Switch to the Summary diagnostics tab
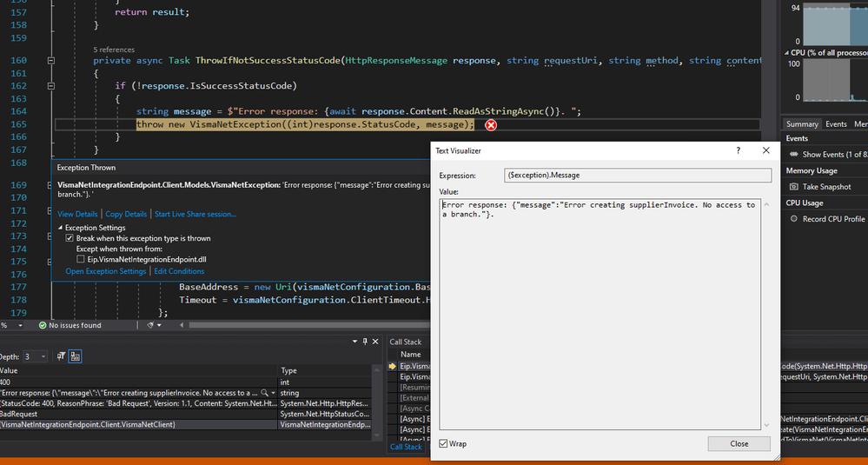Viewport: 868px width, 465px height. click(x=802, y=124)
